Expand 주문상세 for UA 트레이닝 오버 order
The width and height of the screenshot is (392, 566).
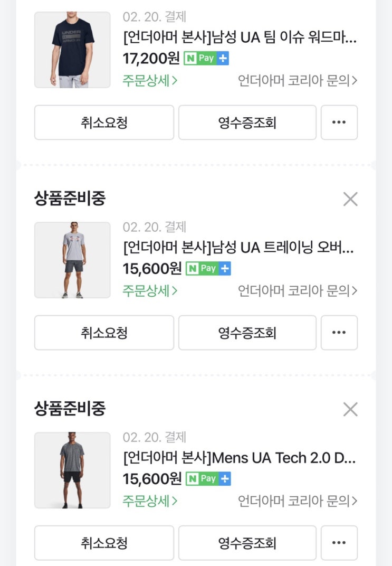pos(150,291)
